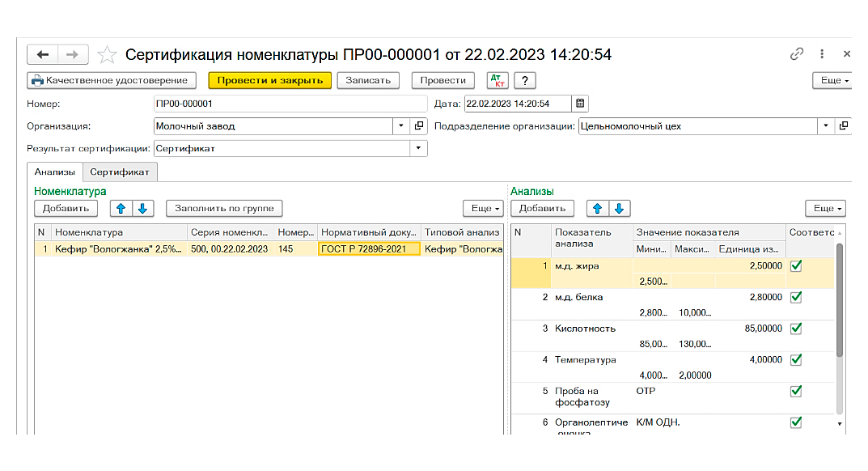Image resolution: width=868 pixels, height=471 pixels.
Task: Click value 85,00000 in Кислотность row
Action: (763, 329)
